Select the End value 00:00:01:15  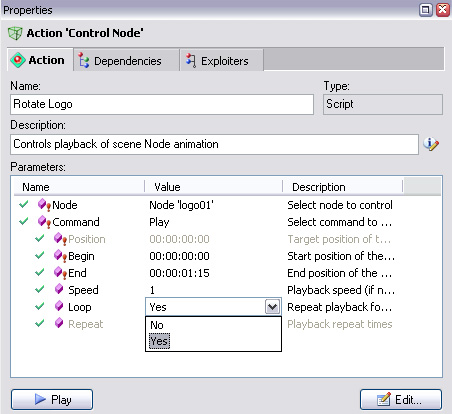(179, 273)
